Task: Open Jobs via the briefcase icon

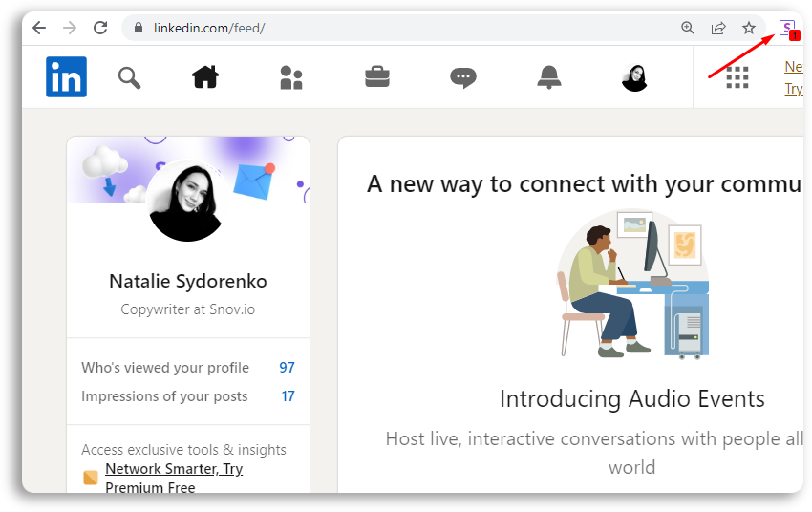Action: 377,76
